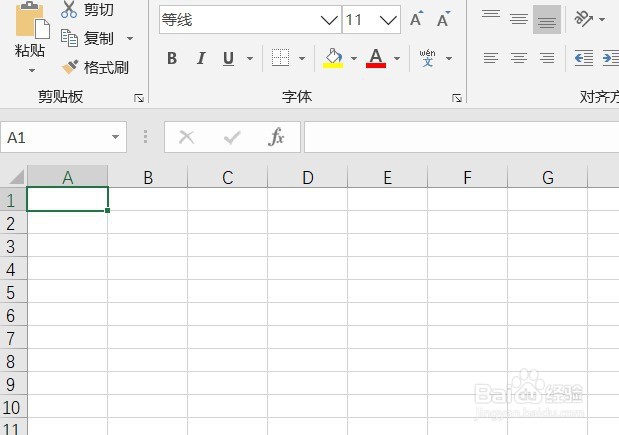Image resolution: width=619 pixels, height=435 pixels.
Task: Align text left
Action: coord(491,58)
